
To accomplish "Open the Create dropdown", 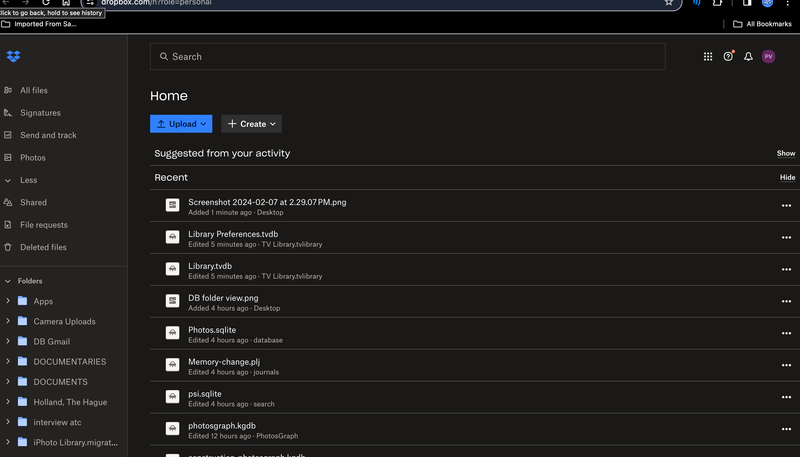I will tap(251, 124).
